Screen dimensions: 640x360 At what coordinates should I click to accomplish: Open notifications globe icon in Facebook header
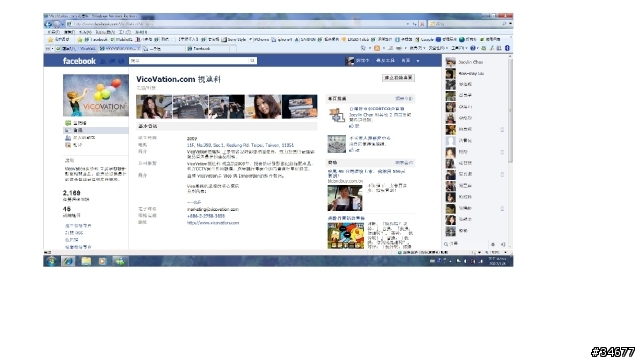tap(121, 61)
